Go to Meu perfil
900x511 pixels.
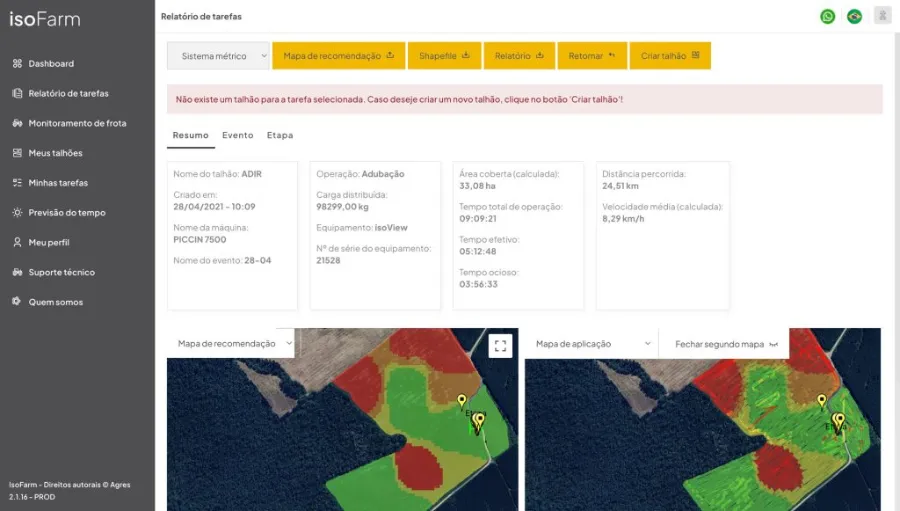tap(49, 242)
